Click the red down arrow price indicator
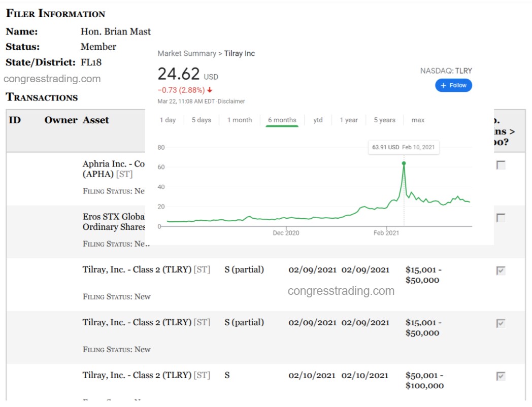This screenshot has width=532, height=407. [x=210, y=90]
